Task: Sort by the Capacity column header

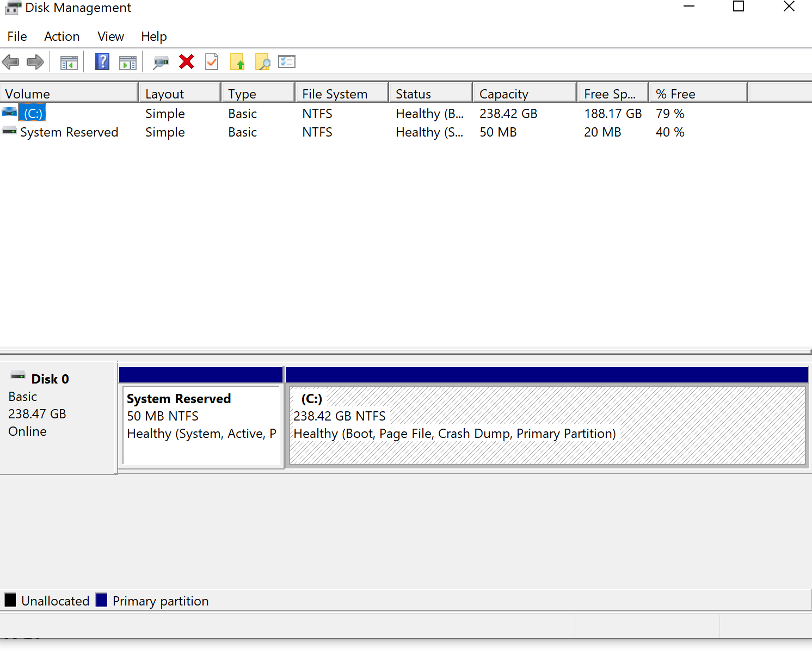Action: point(525,93)
